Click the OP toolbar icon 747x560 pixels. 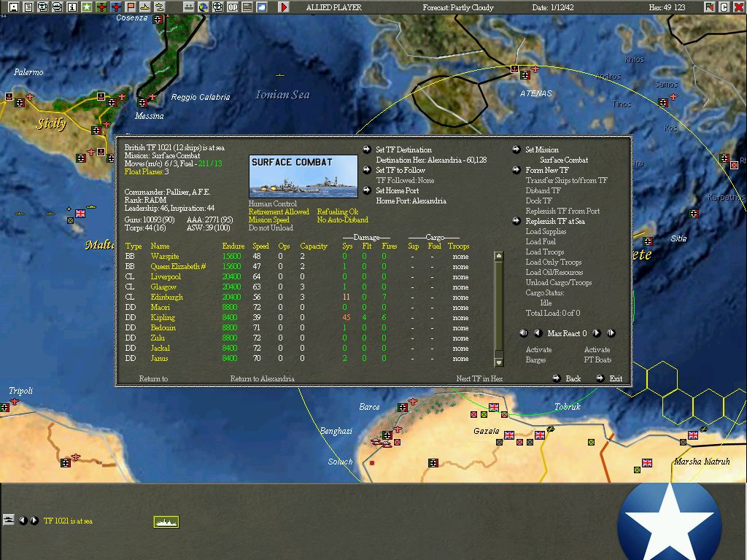[x=233, y=7]
